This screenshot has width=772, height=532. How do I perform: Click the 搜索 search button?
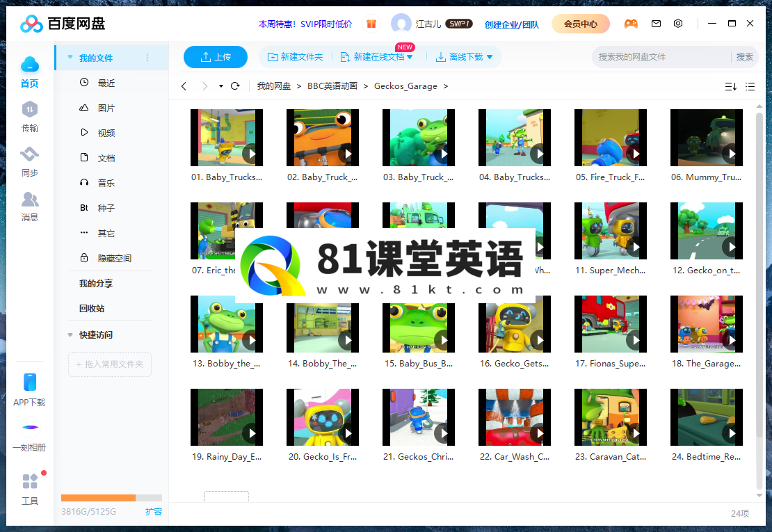click(744, 57)
